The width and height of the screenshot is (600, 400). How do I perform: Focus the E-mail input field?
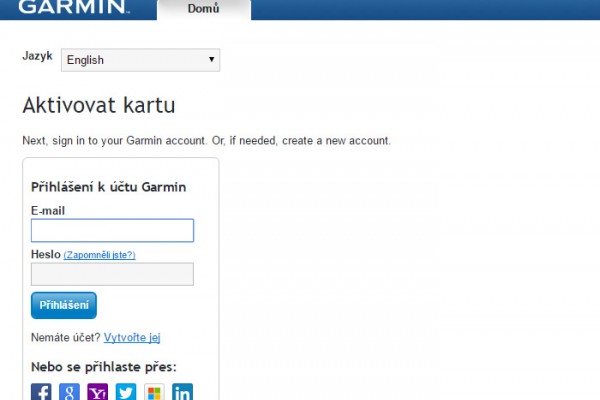pyautogui.click(x=112, y=230)
